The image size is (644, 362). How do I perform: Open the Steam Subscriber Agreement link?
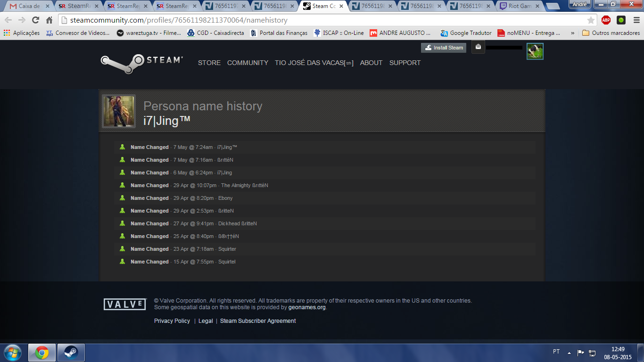click(x=258, y=321)
